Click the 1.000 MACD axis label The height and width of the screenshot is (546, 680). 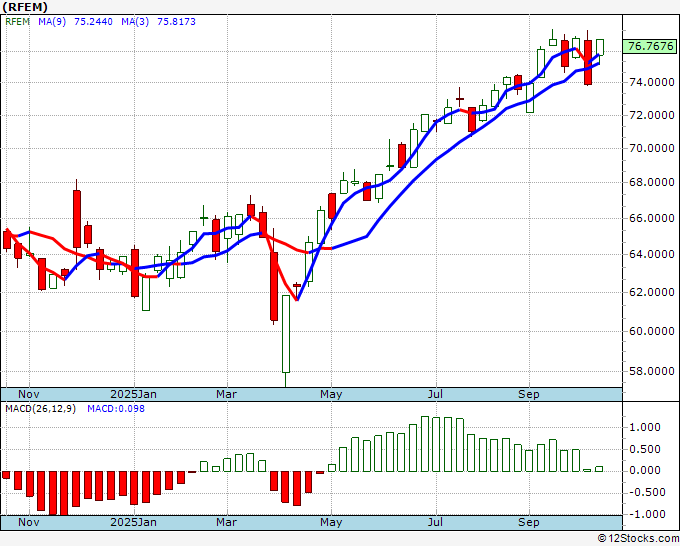click(644, 427)
